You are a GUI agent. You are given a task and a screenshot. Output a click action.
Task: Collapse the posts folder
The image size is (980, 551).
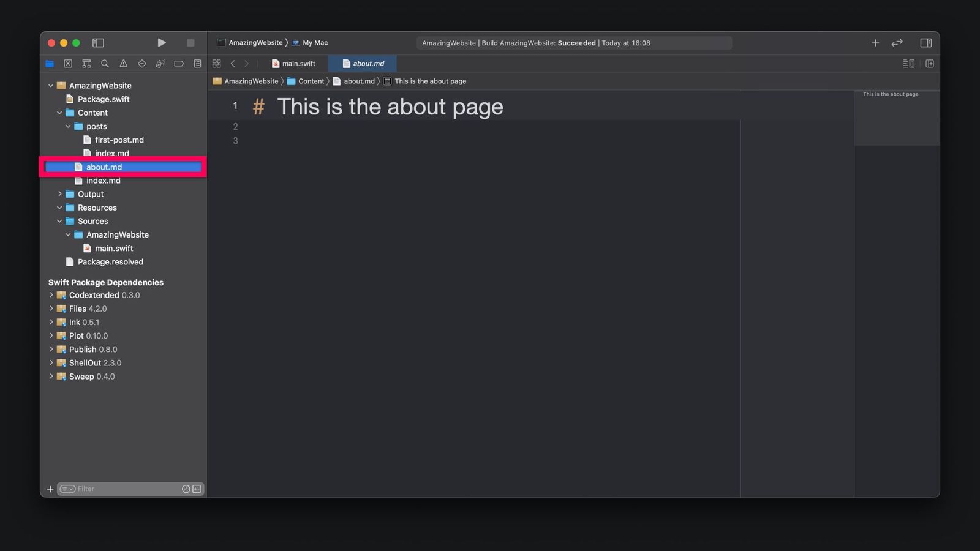click(x=68, y=126)
